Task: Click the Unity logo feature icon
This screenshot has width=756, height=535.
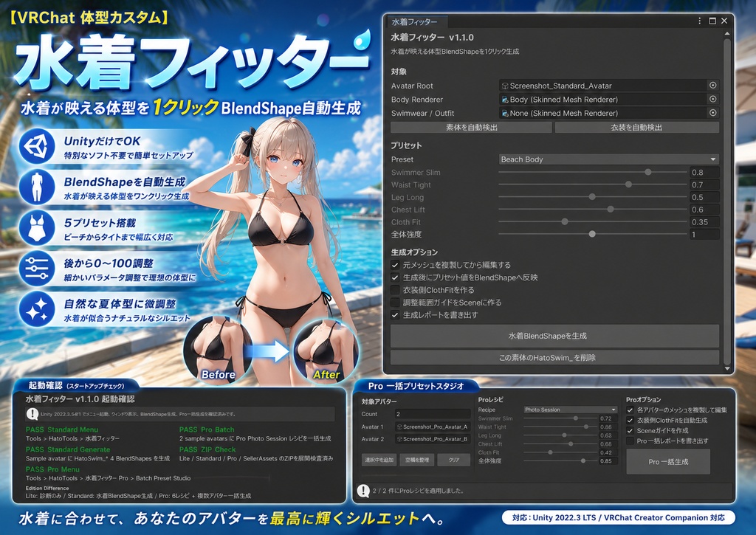Action: pyautogui.click(x=37, y=145)
